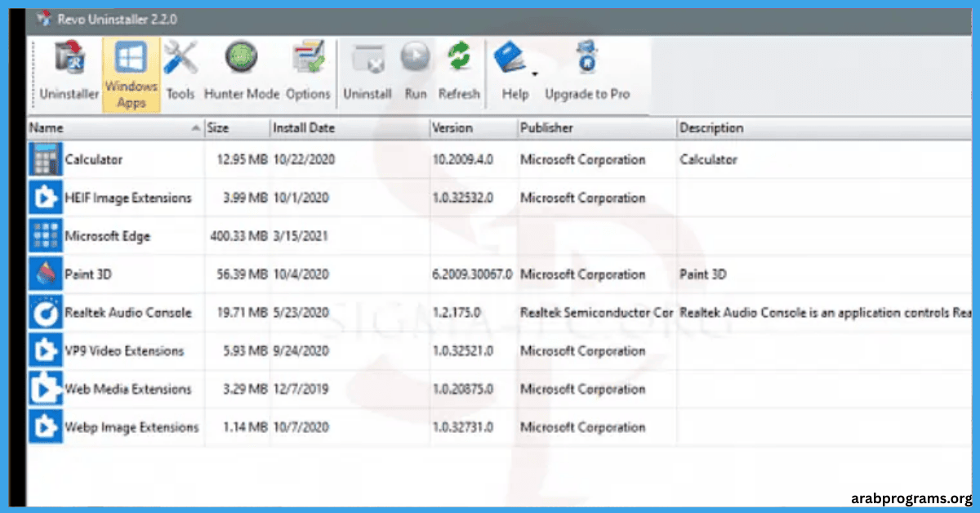Click the Run toolbar button

416,73
